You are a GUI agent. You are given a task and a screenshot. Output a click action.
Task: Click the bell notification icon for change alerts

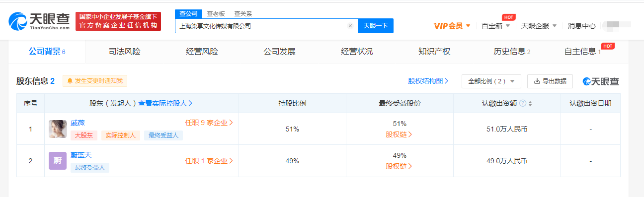70,81
